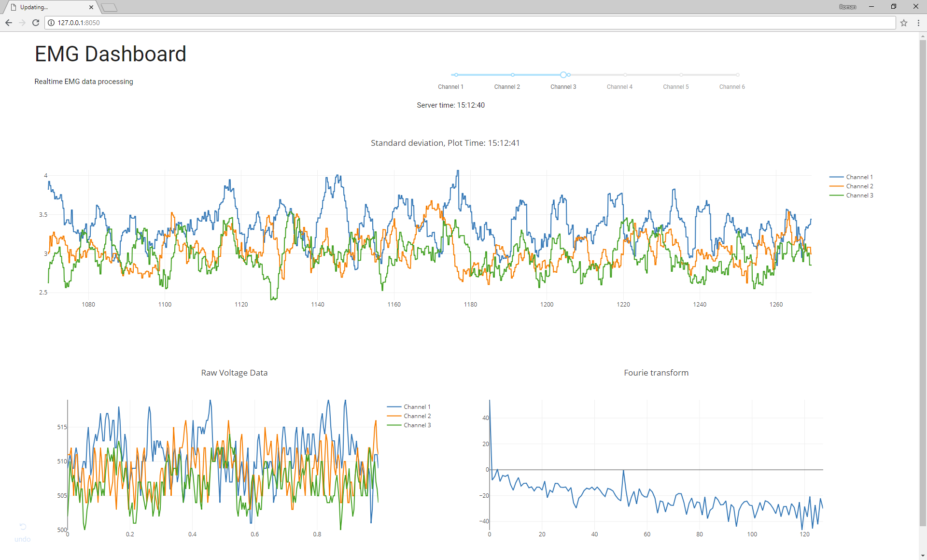Set slider to Channel 4 mark
This screenshot has height=560, width=927.
pos(625,75)
